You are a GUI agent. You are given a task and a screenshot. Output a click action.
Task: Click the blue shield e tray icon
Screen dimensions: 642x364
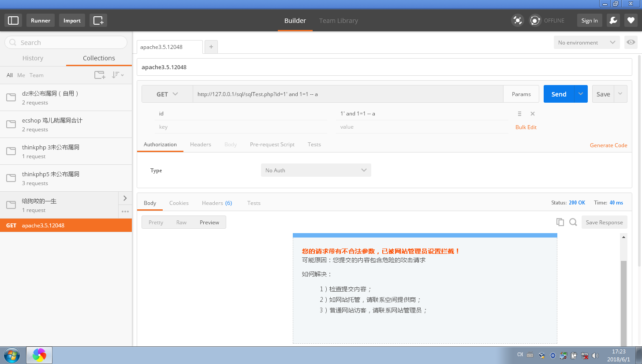coord(553,355)
